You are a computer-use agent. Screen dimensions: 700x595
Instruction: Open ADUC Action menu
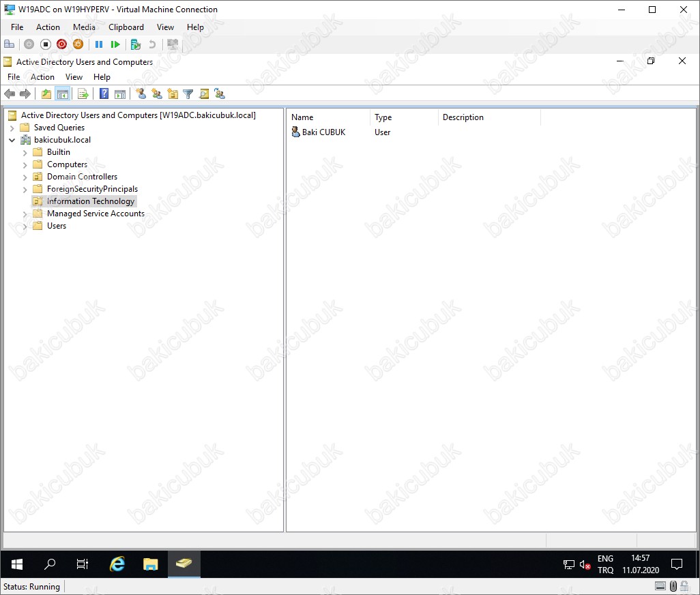[42, 77]
